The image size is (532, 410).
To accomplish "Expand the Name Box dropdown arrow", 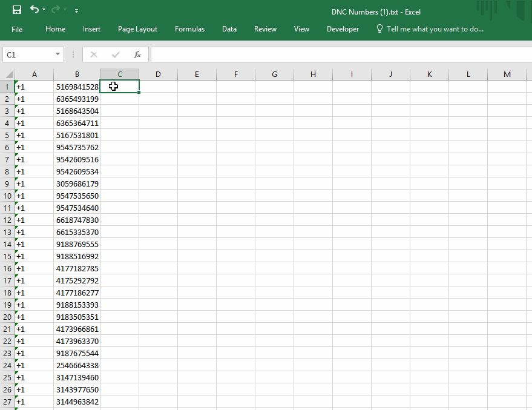I will coord(57,55).
